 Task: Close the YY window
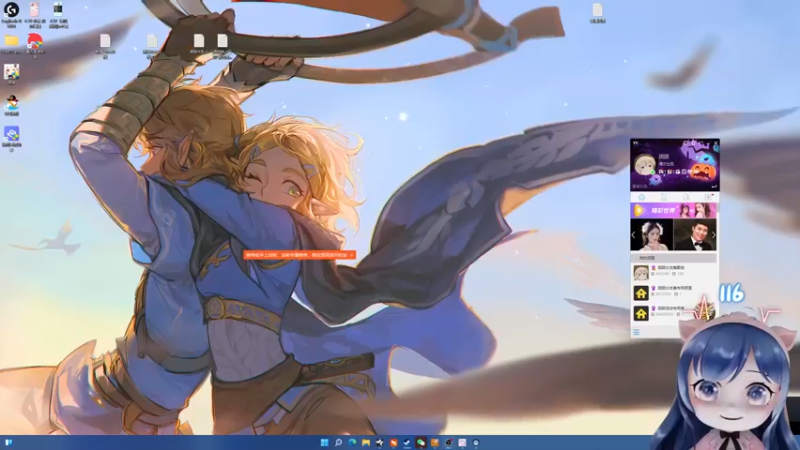pyautogui.click(x=716, y=142)
